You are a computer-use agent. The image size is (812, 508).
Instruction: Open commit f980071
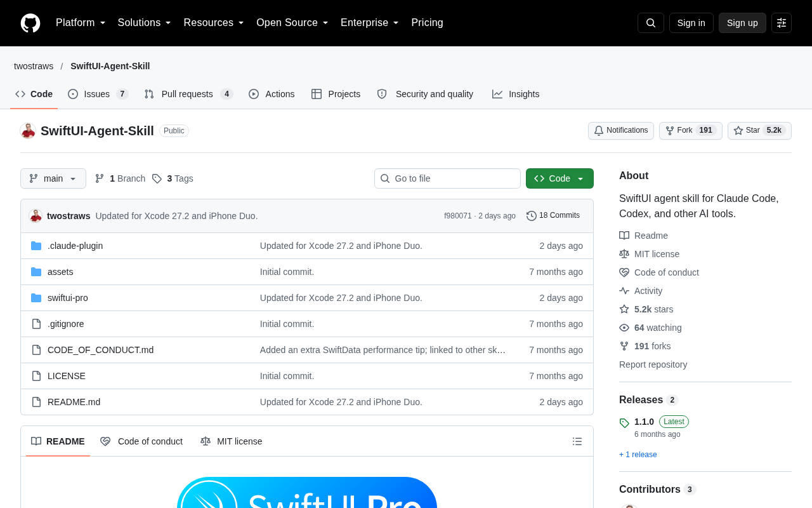pyautogui.click(x=458, y=216)
